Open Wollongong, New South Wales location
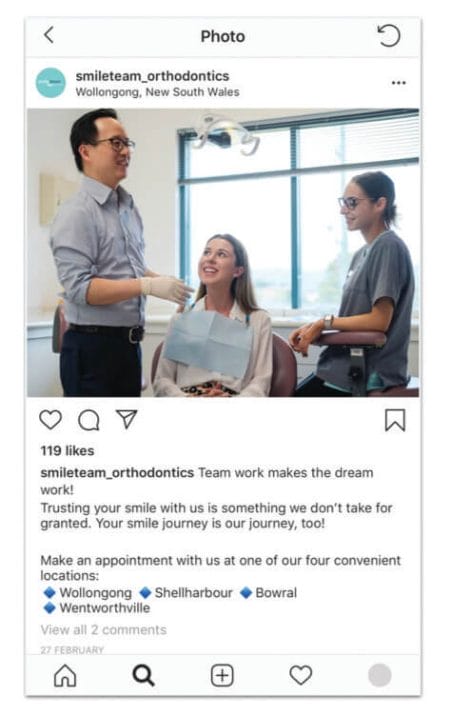The image size is (451, 716). (157, 92)
